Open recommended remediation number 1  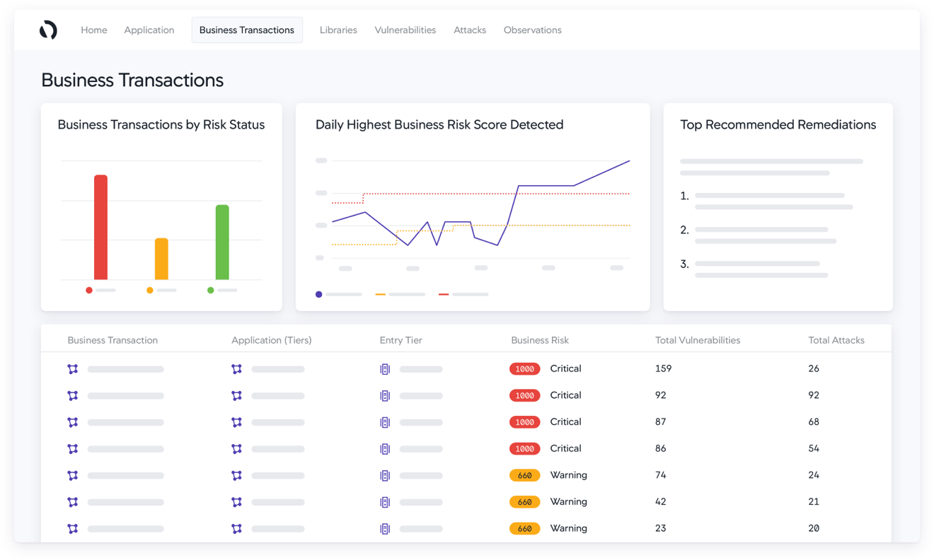766,201
